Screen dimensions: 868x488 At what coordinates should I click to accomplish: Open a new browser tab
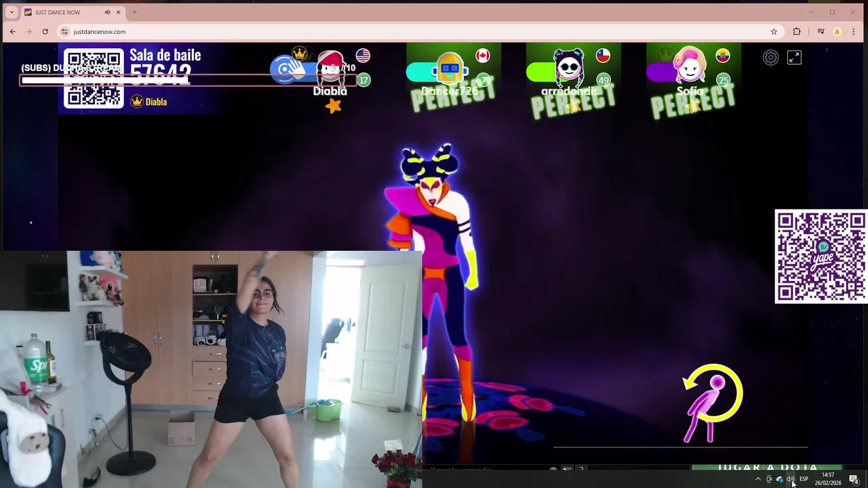134,12
